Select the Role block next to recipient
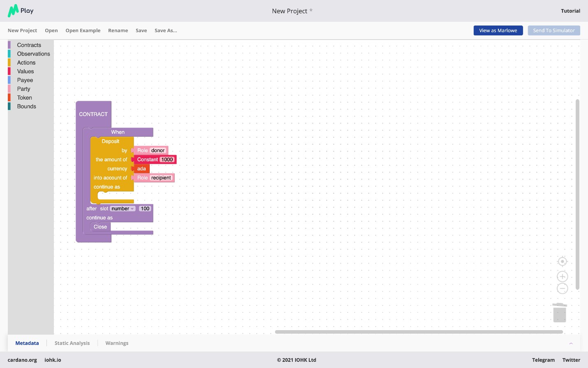The height and width of the screenshot is (368, 588). point(142,178)
